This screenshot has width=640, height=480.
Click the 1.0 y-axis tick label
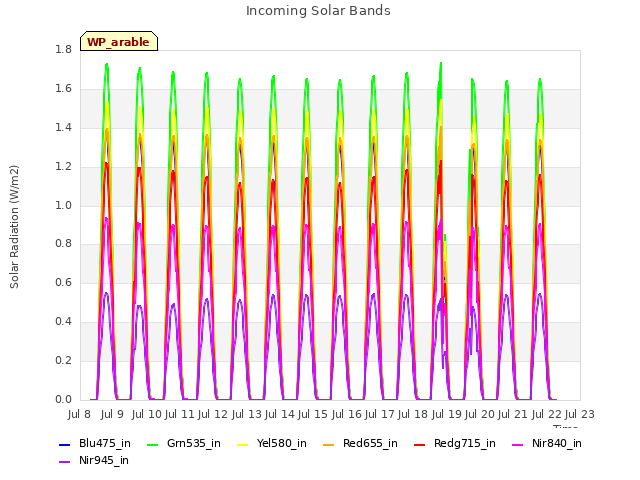point(63,205)
